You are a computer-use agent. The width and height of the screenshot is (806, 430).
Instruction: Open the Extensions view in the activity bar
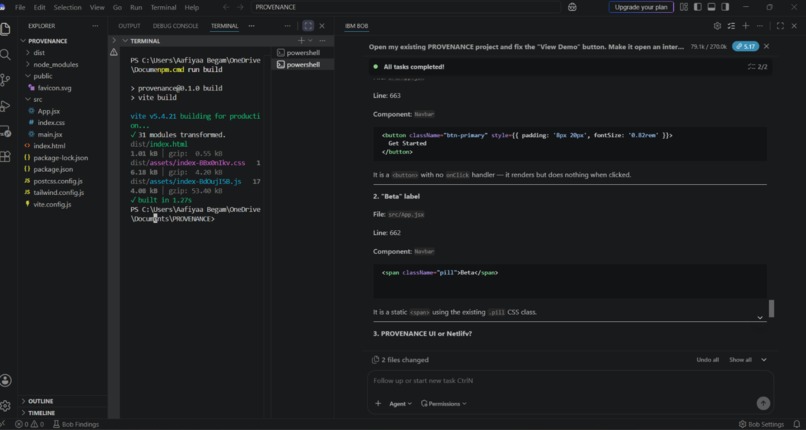[5, 157]
